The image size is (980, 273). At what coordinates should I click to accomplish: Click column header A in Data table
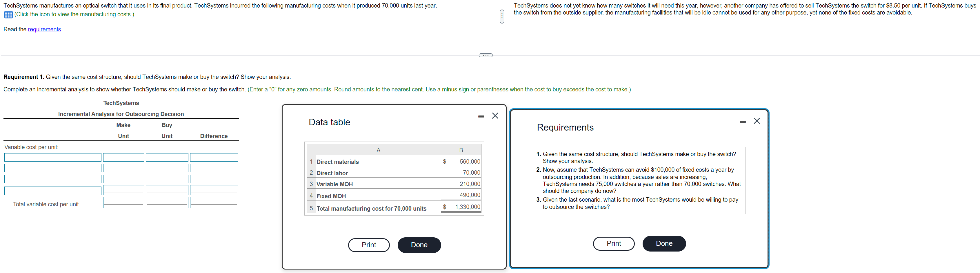(x=378, y=150)
